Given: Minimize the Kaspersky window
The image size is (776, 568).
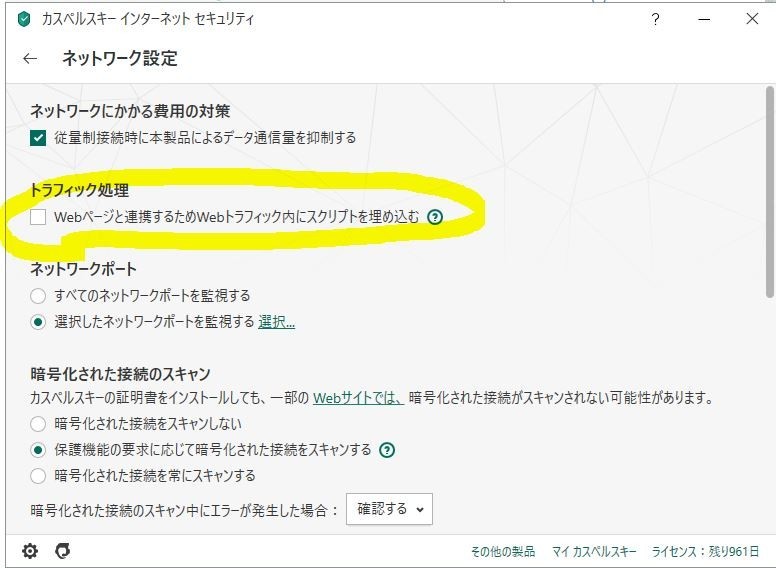Looking at the screenshot, I should point(704,19).
